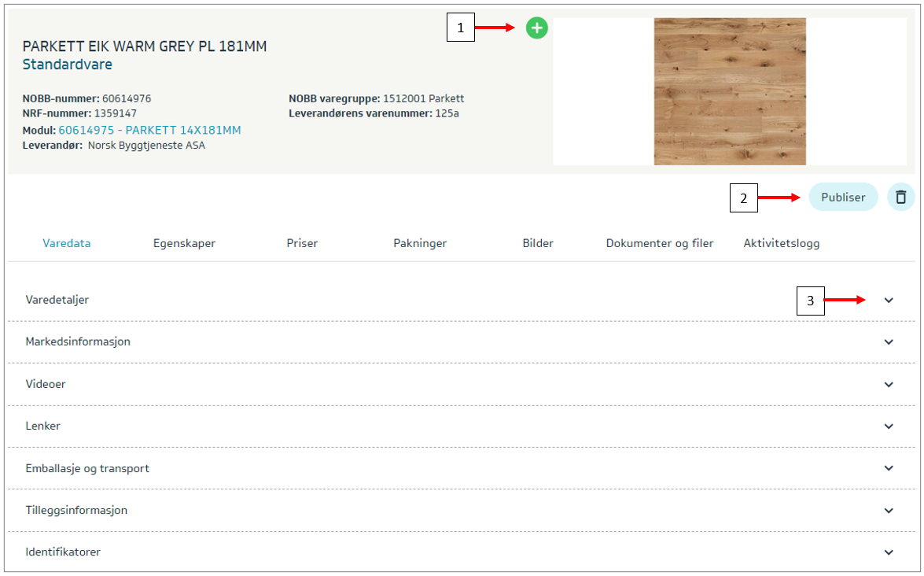Expand the Identifikatorer section chevron
The height and width of the screenshot is (576, 924).
889,552
